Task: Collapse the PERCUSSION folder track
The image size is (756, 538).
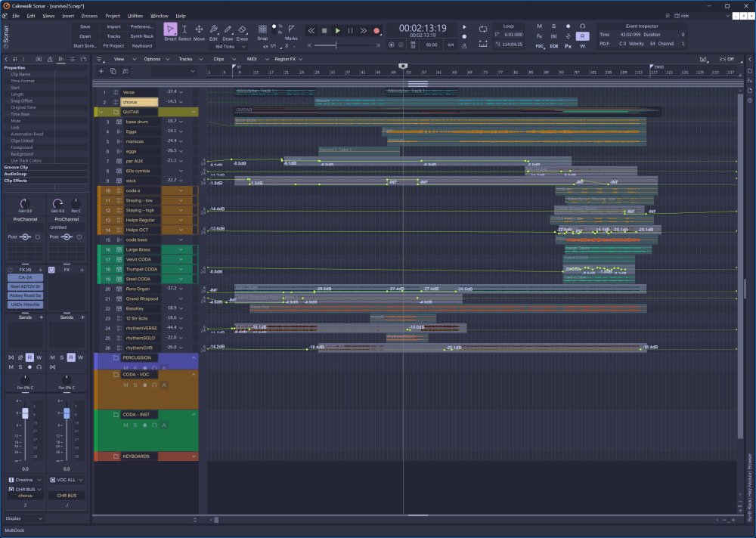Action: [x=194, y=357]
